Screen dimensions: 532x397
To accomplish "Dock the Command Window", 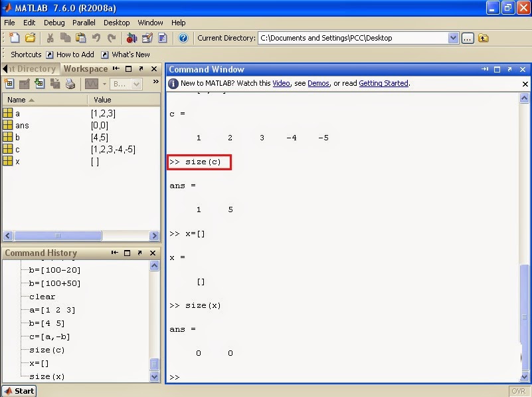I will [x=484, y=69].
